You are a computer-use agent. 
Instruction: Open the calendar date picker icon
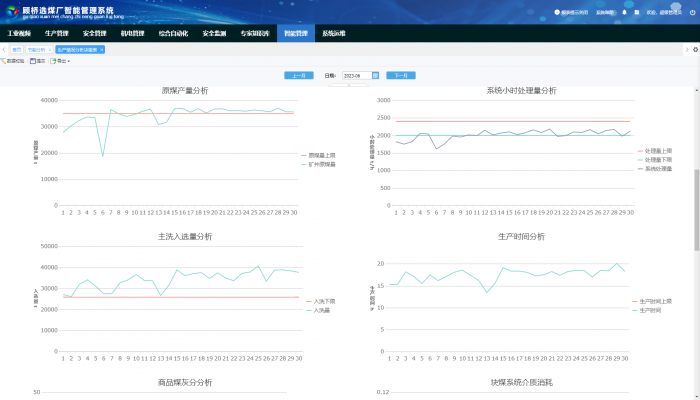375,75
